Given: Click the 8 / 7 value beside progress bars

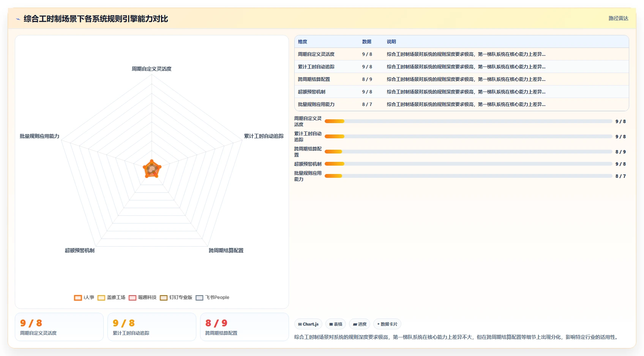Looking at the screenshot, I should point(620,176).
